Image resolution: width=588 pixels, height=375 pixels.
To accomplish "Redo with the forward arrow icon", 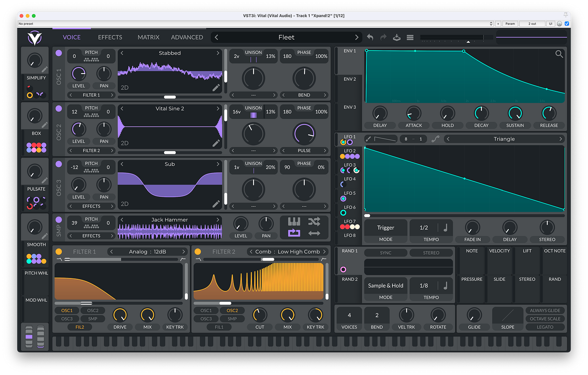I will coord(383,37).
